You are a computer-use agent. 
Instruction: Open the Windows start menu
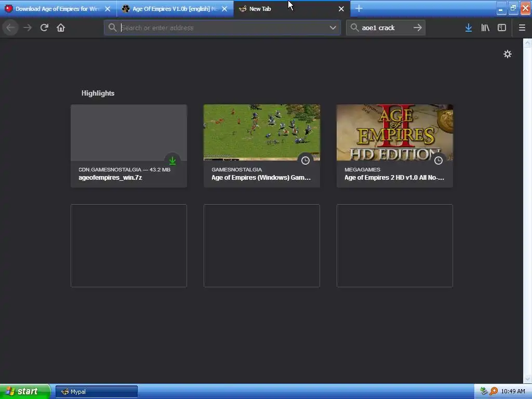coord(24,392)
